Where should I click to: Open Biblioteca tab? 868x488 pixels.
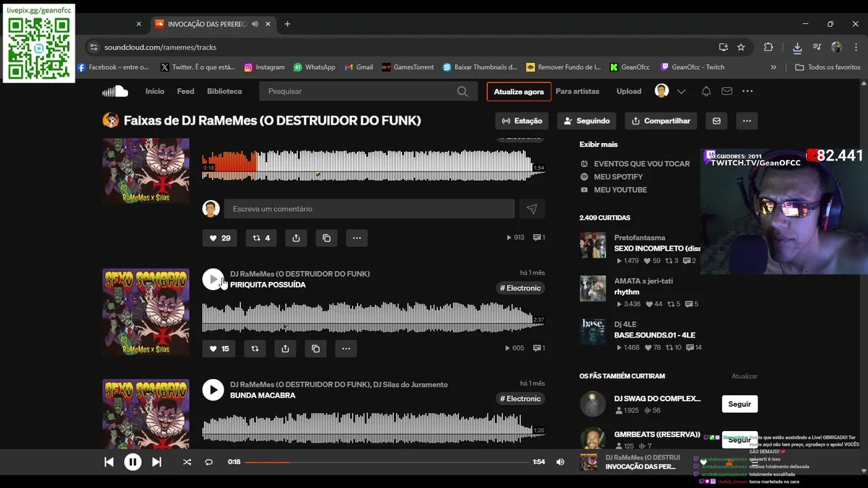[x=224, y=91]
